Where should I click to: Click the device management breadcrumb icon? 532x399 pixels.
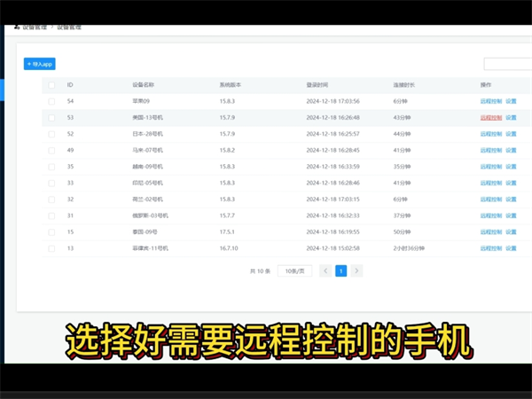[17, 27]
